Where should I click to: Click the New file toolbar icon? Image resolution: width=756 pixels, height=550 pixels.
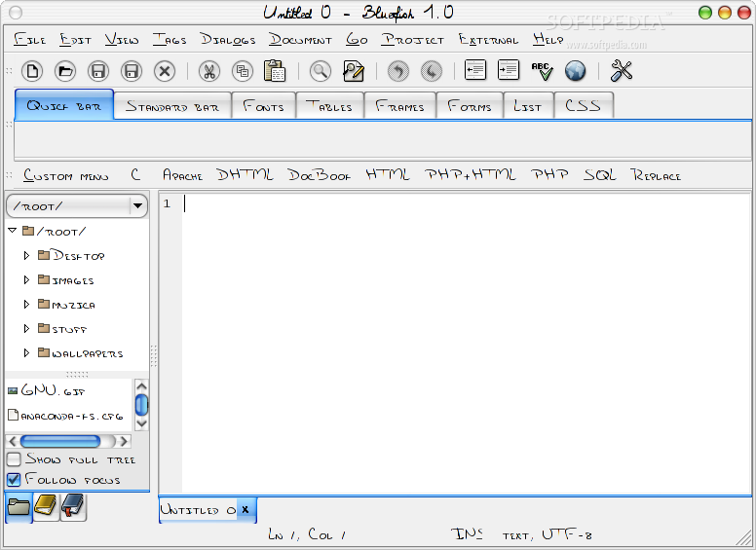[33, 70]
